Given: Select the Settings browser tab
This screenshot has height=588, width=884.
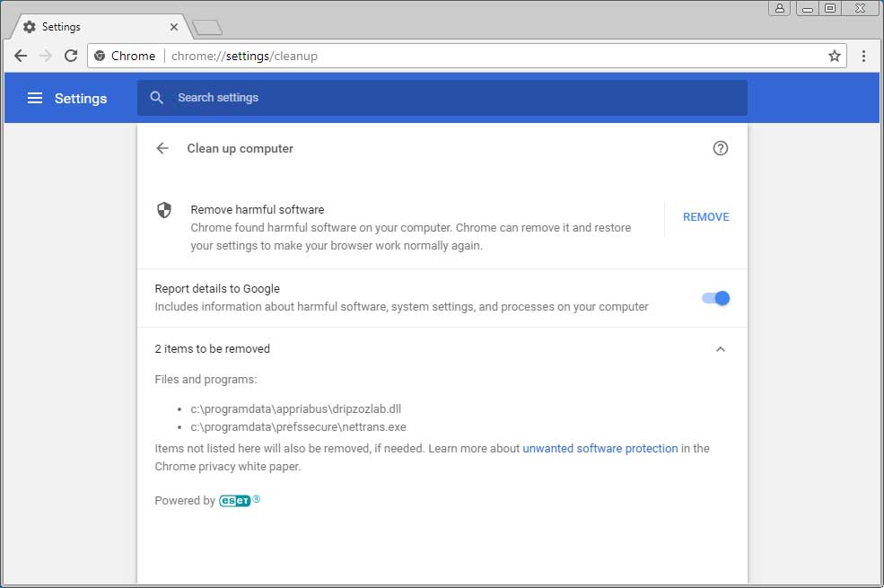Looking at the screenshot, I should point(99,27).
